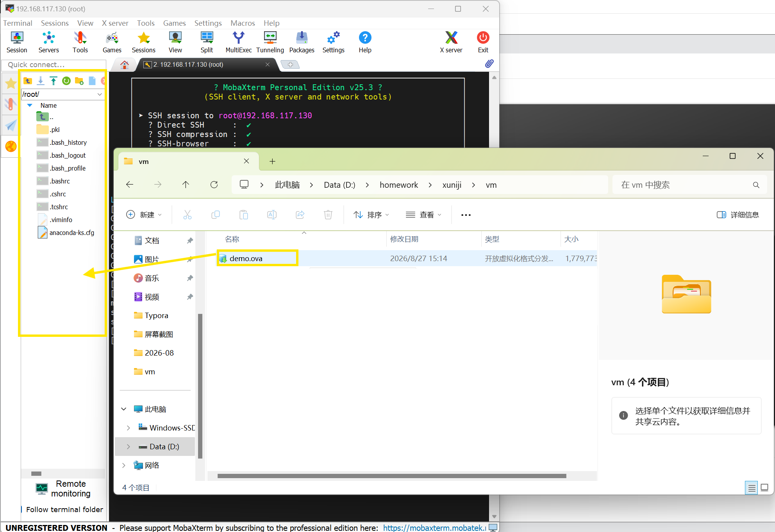The height and width of the screenshot is (532, 775).
Task: Open the 排序 sort dropdown
Action: coord(371,215)
